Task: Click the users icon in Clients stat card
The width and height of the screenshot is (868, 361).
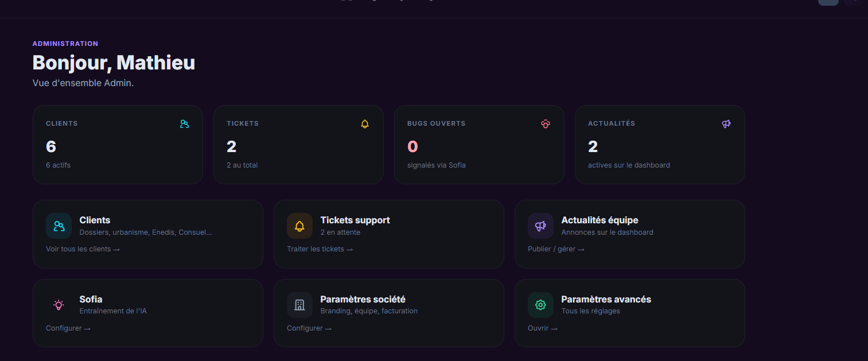Action: click(x=184, y=124)
